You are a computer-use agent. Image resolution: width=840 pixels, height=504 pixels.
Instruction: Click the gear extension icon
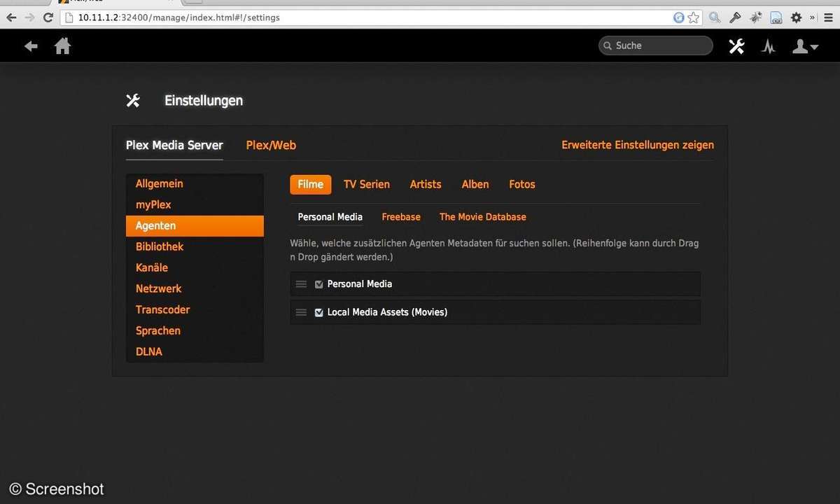tap(796, 17)
